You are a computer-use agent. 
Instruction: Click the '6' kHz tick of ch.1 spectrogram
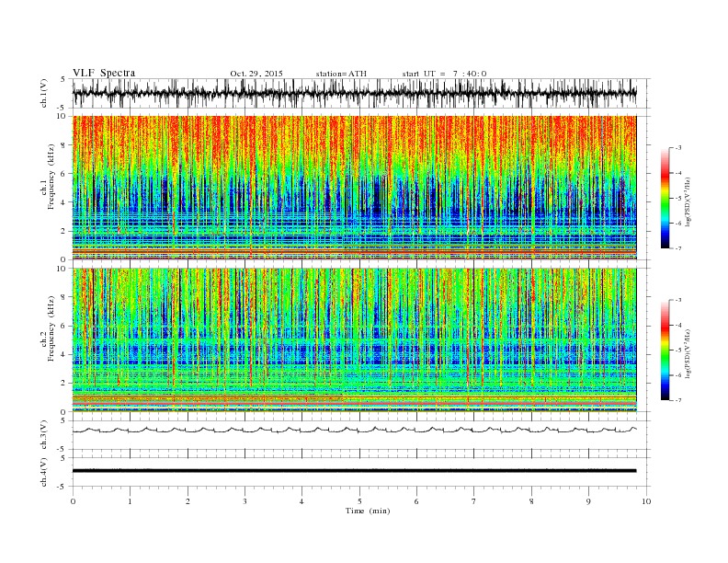pyautogui.click(x=63, y=174)
